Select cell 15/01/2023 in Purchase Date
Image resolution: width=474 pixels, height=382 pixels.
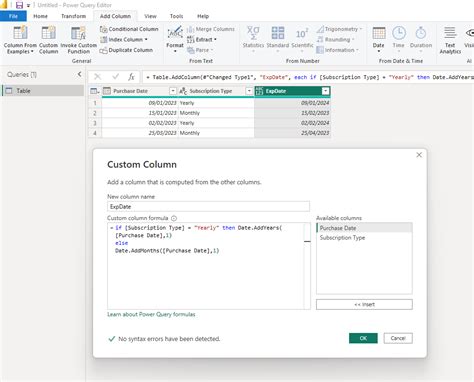click(140, 113)
